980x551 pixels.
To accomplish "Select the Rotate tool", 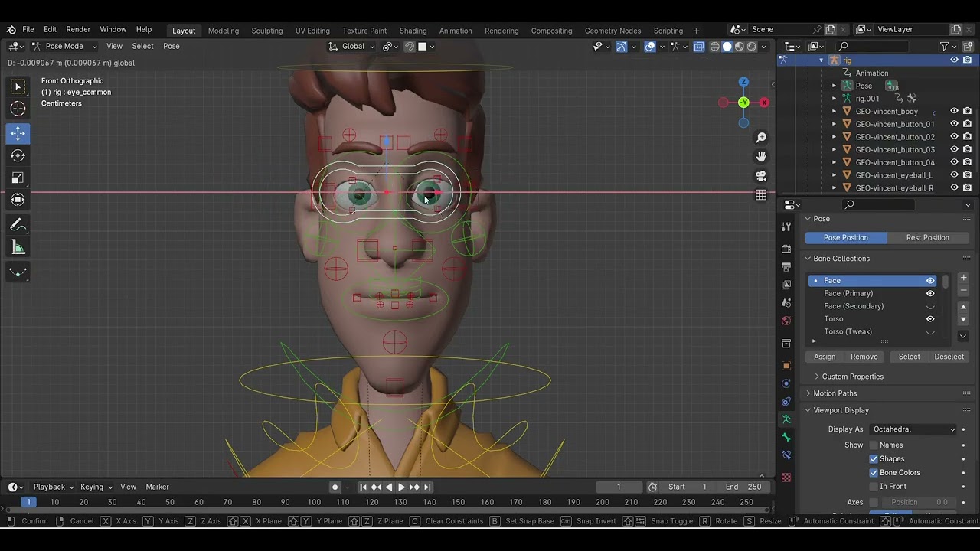I will 18,155.
